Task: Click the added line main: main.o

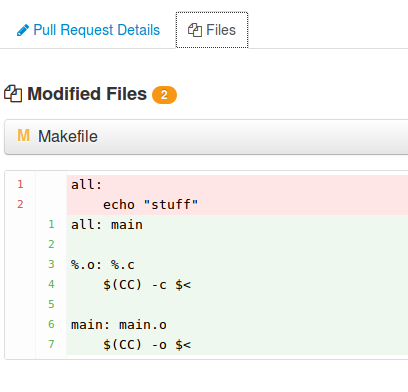Action: 119,325
